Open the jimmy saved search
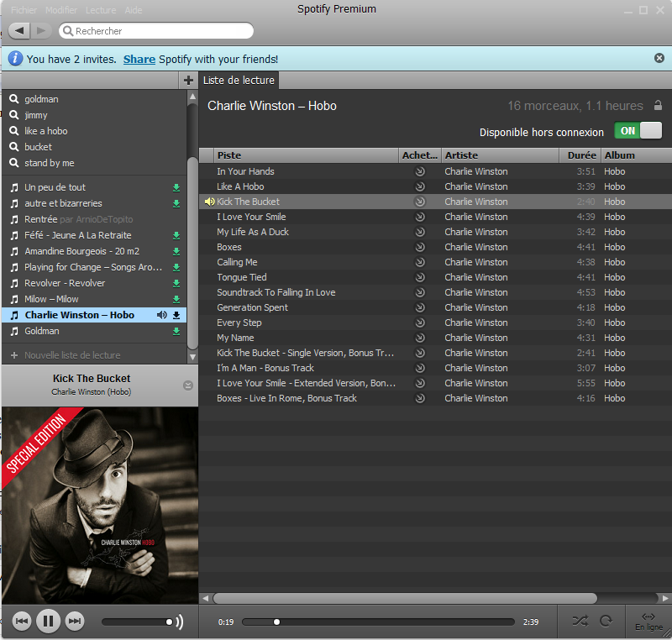The height and width of the screenshot is (640, 672). pyautogui.click(x=94, y=115)
